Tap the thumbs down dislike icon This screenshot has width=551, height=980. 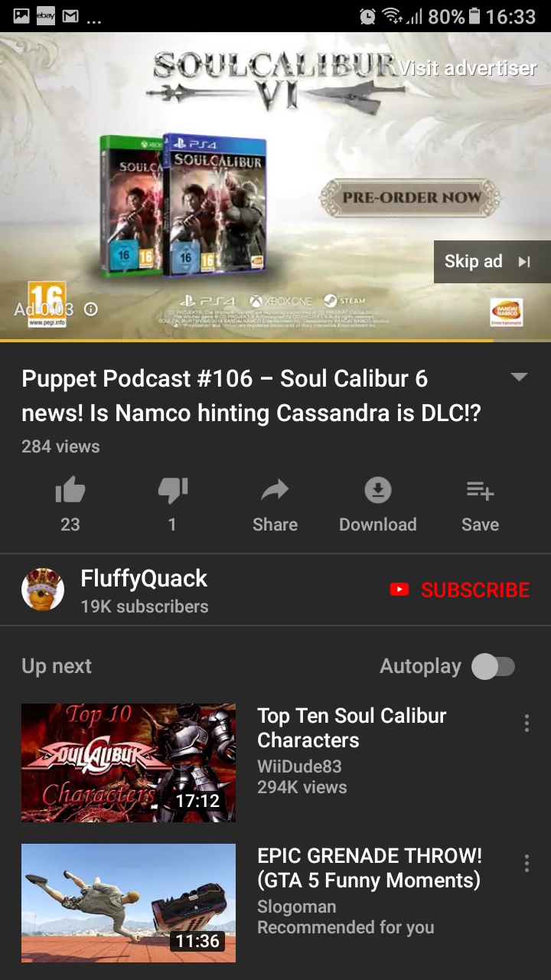click(173, 491)
